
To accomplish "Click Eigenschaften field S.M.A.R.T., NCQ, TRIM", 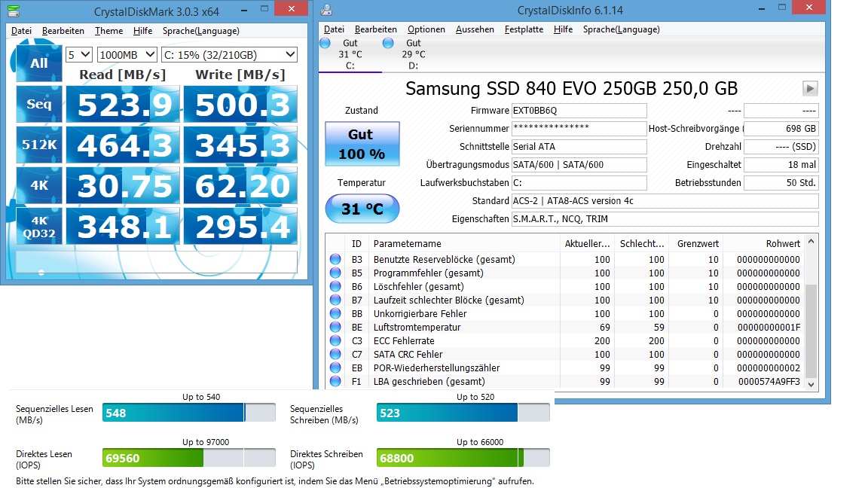I will tap(665, 218).
